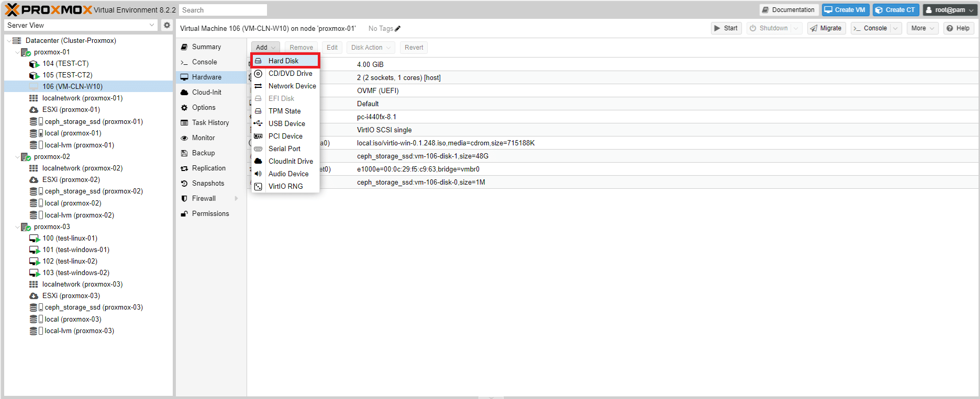The width and height of the screenshot is (980, 399).
Task: Click the Add hardware button
Action: coord(265,48)
